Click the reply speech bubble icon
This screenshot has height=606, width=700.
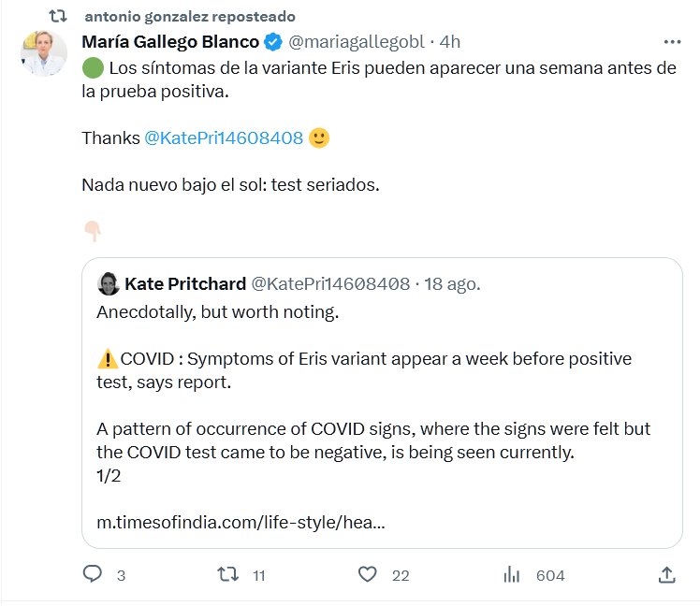[x=92, y=574]
